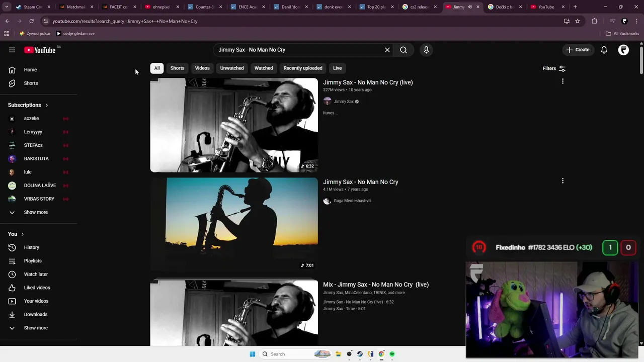
Task: Click the Guga Menteshashvili channel avatar
Action: pos(327,201)
